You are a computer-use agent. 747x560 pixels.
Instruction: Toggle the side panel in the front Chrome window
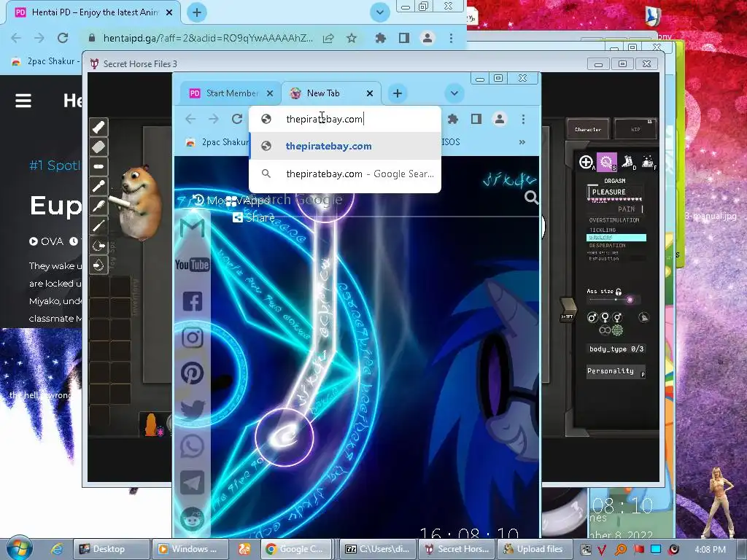tap(476, 119)
